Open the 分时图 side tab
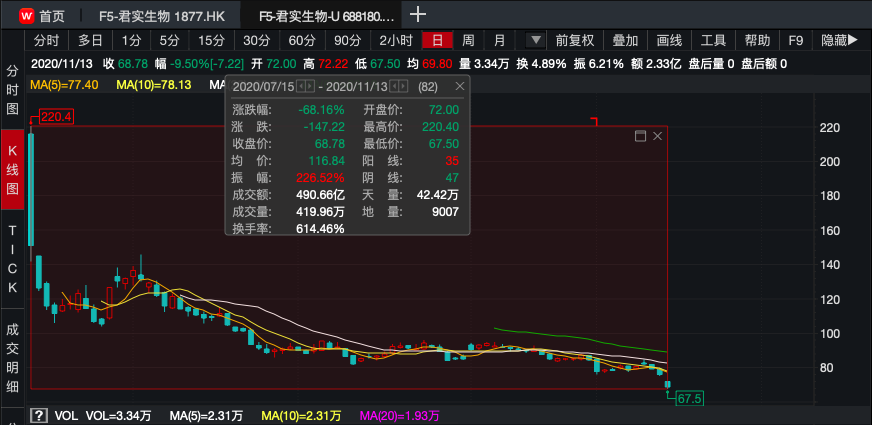Viewport: 872px width, 425px height. (x=13, y=90)
